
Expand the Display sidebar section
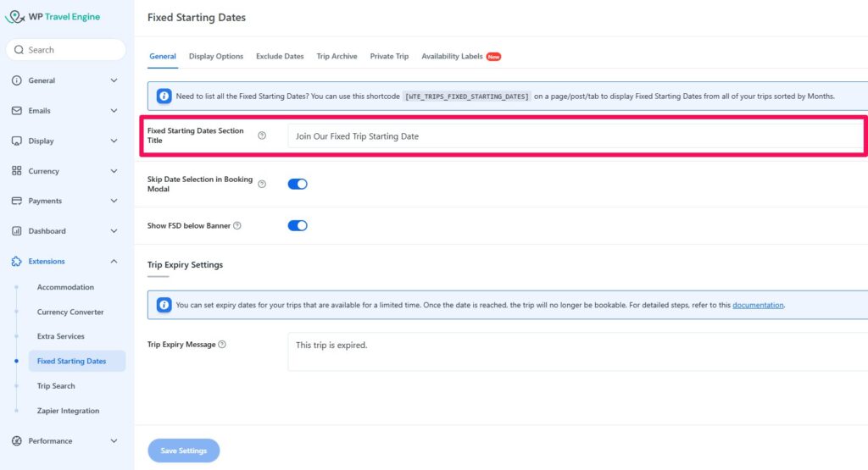click(114, 141)
